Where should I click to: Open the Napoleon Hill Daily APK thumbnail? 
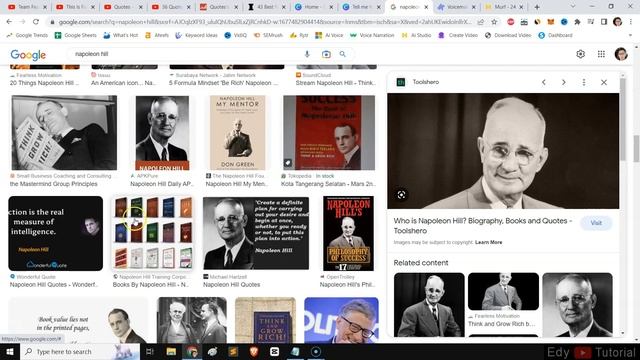click(162, 133)
